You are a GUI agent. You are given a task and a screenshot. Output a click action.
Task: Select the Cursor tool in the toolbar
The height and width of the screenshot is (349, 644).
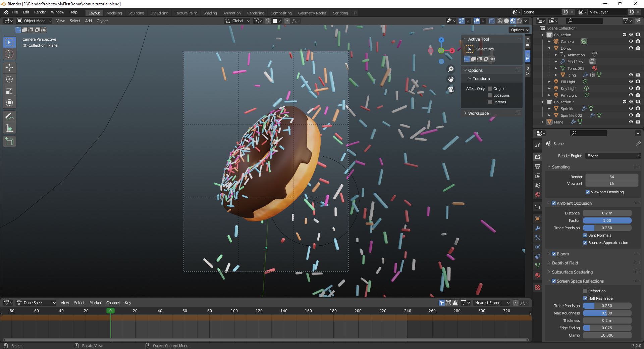point(9,54)
